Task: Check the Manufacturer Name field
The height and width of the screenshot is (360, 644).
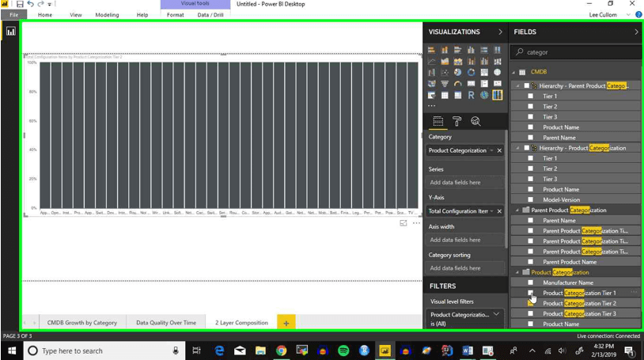Action: (x=530, y=282)
